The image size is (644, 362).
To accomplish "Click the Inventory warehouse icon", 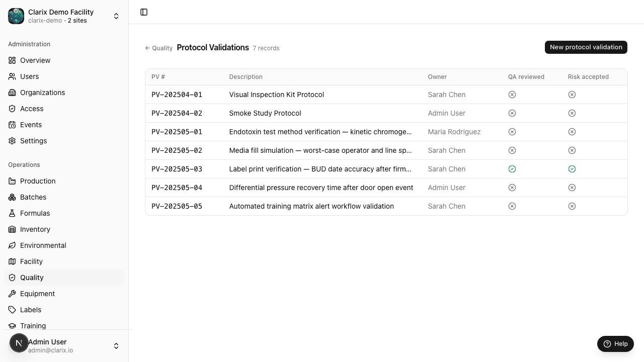I will point(12,229).
